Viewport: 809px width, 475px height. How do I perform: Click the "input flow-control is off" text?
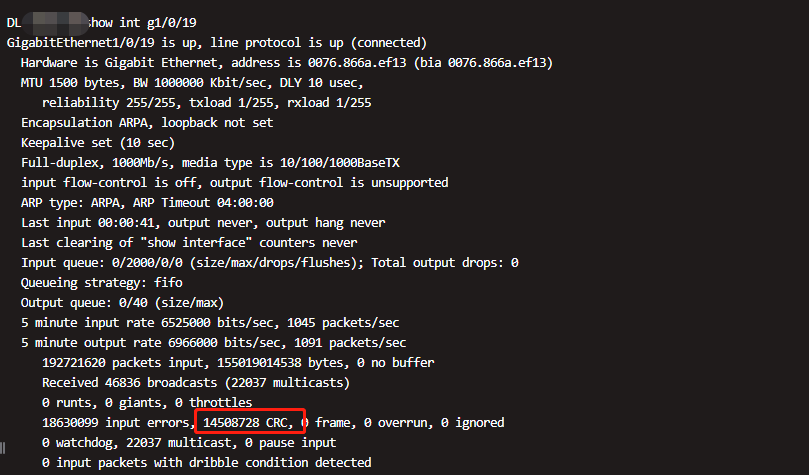(106, 182)
